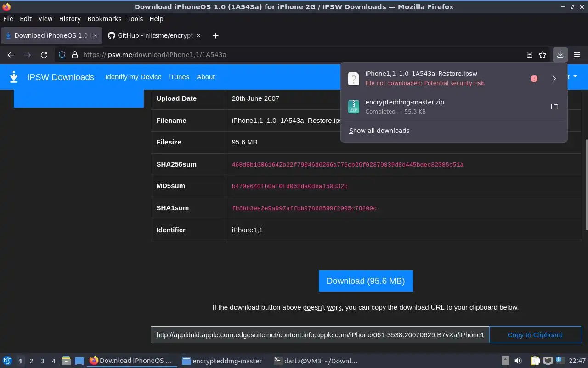The image size is (588, 368).
Task: Close the downloads panel via toolbar downloads icon
Action: pos(560,55)
